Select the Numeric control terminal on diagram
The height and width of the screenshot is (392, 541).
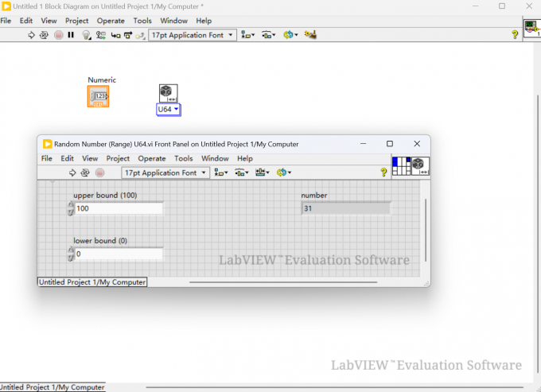tap(99, 96)
